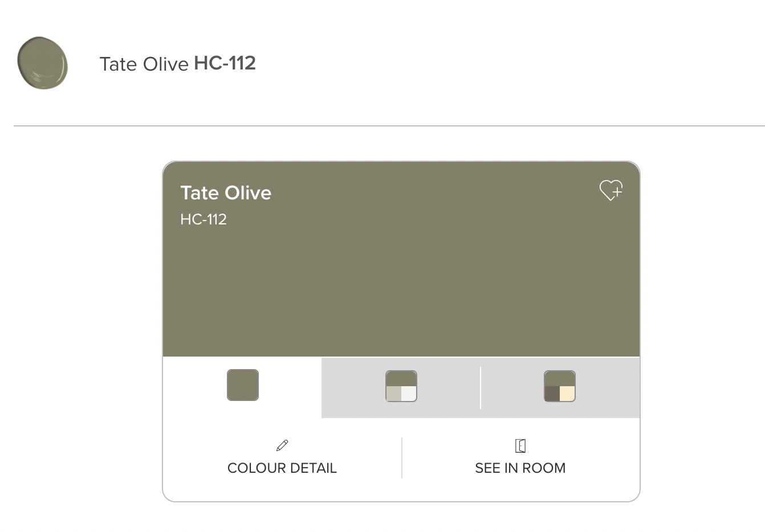Select the Tate Olive paint blob icon
Screen dimensions: 765x532
click(x=43, y=63)
